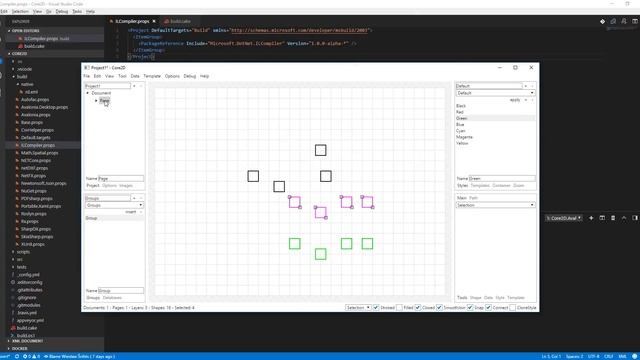Click the Name field containing Page
The width and height of the screenshot is (640, 360).
(x=121, y=178)
